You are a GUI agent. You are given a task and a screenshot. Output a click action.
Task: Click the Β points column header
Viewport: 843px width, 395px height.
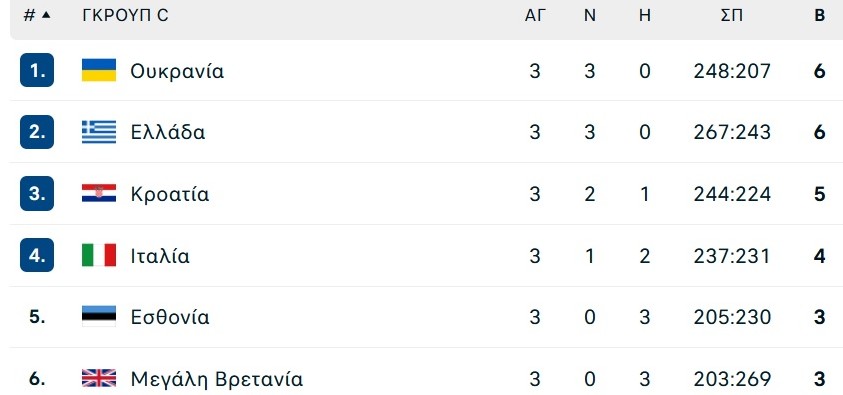pyautogui.click(x=819, y=16)
